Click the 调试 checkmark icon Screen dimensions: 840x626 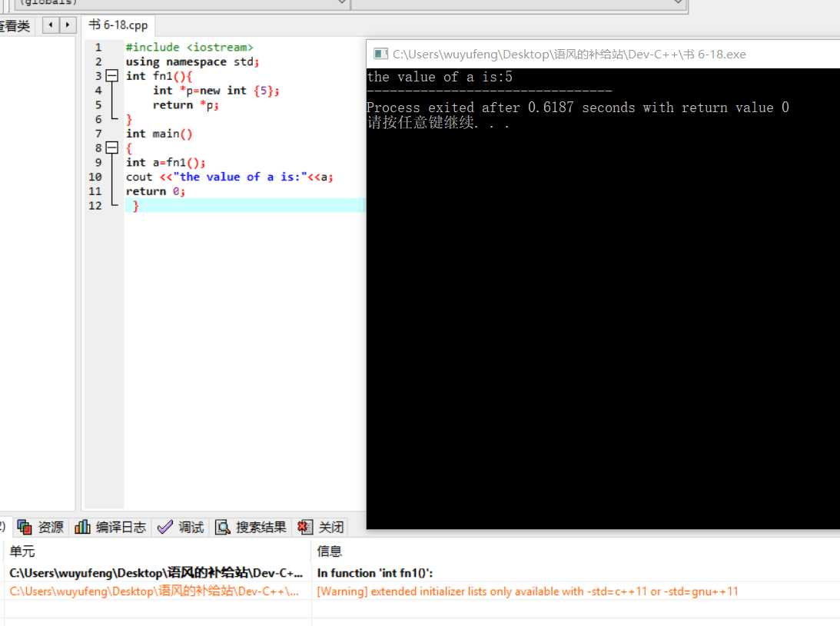[x=165, y=528]
